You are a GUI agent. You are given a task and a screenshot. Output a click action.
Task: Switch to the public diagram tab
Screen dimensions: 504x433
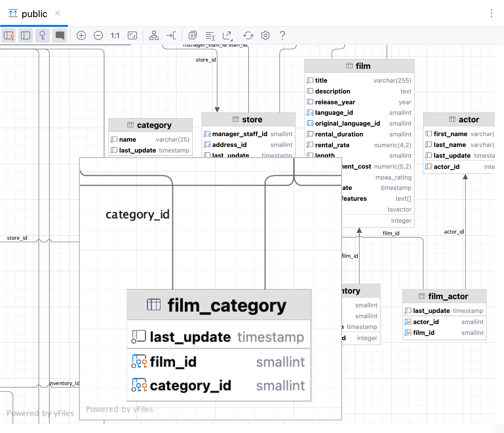[34, 14]
